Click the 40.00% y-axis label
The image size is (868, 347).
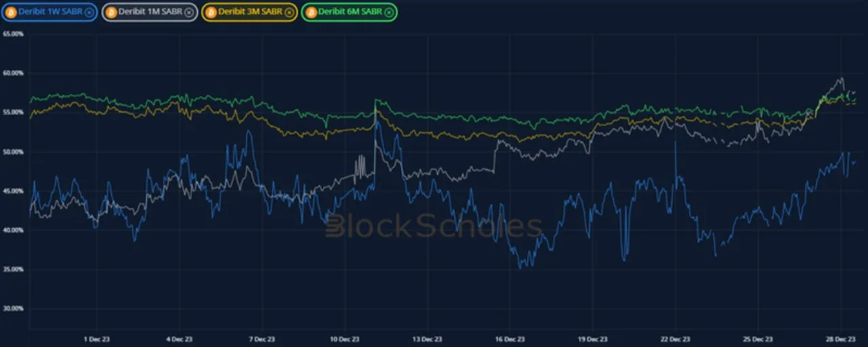tap(13, 230)
